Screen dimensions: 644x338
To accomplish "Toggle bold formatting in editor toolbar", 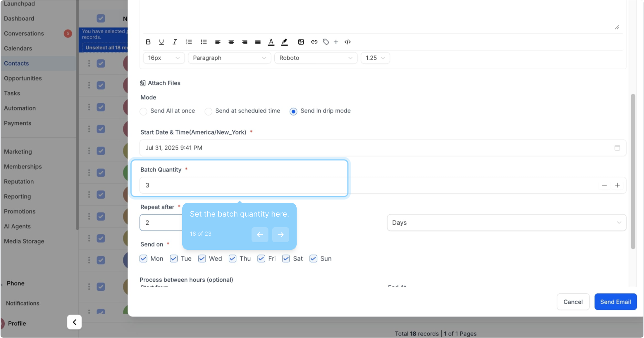I will 148,42.
